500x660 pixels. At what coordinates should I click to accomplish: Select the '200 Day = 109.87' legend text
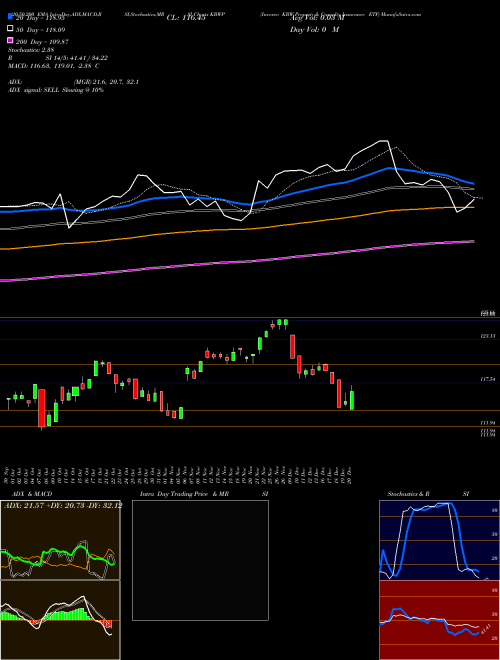pos(43,42)
